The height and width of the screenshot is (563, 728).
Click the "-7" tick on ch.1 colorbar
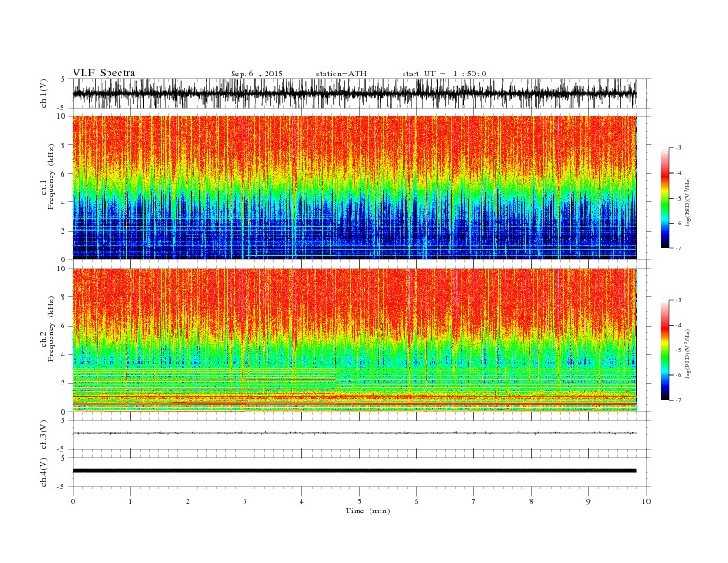tap(678, 248)
